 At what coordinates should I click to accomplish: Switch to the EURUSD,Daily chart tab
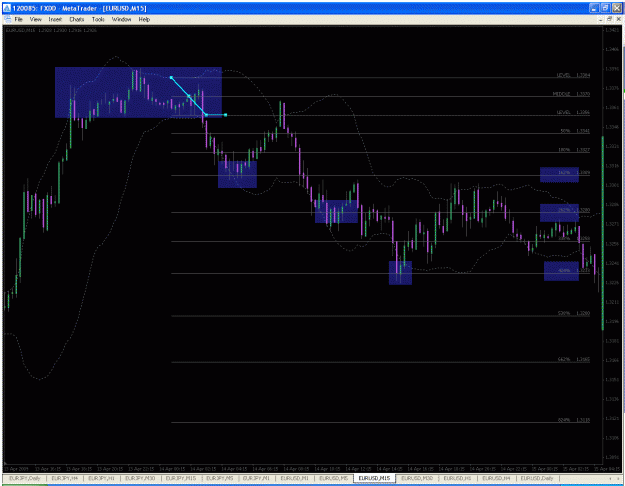pyautogui.click(x=537, y=478)
